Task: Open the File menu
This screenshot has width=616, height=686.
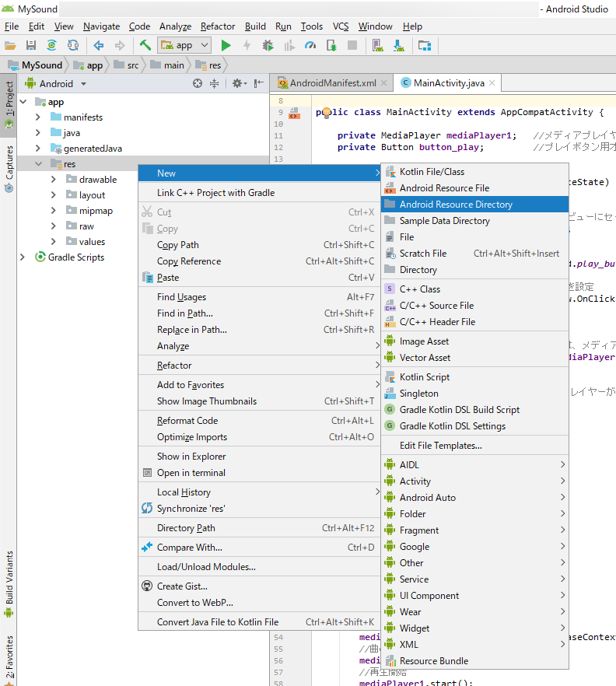Action: [x=12, y=26]
